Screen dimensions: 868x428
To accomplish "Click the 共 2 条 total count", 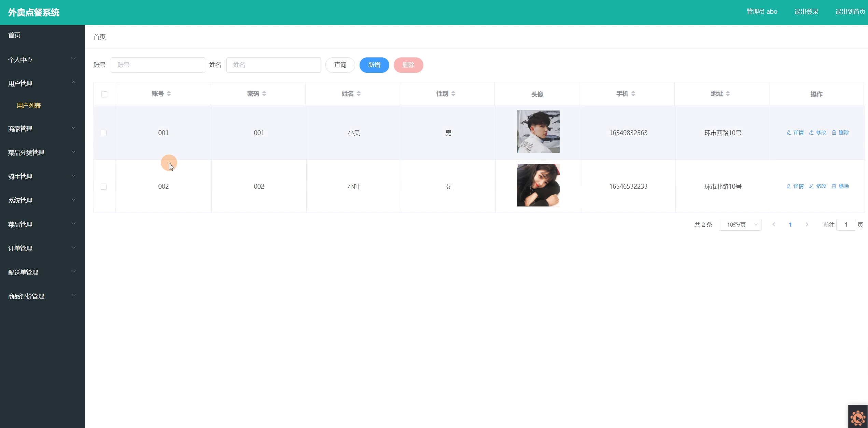I will pyautogui.click(x=703, y=225).
